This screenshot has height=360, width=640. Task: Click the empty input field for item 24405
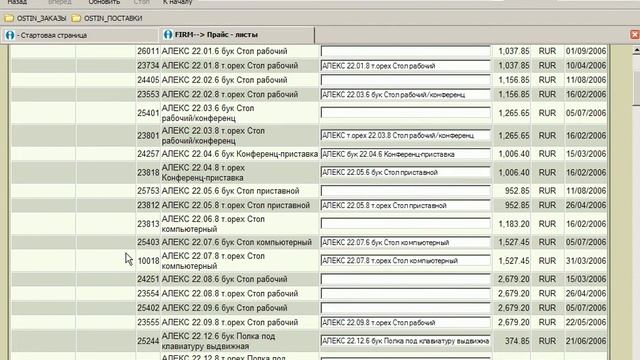405,80
